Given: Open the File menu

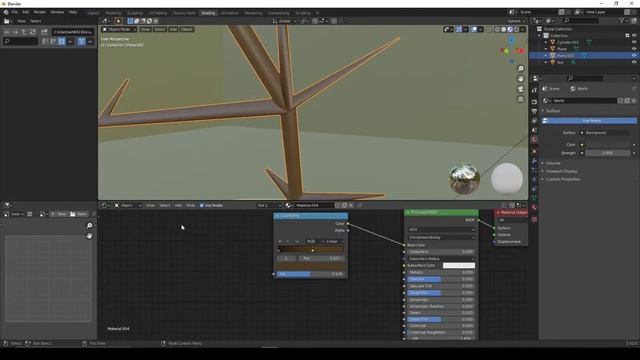Looking at the screenshot, I should pyautogui.click(x=15, y=12).
